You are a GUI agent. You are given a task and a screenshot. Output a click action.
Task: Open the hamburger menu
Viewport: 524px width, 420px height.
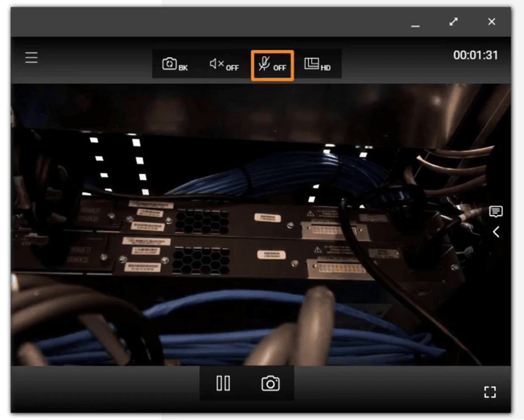[x=31, y=58]
